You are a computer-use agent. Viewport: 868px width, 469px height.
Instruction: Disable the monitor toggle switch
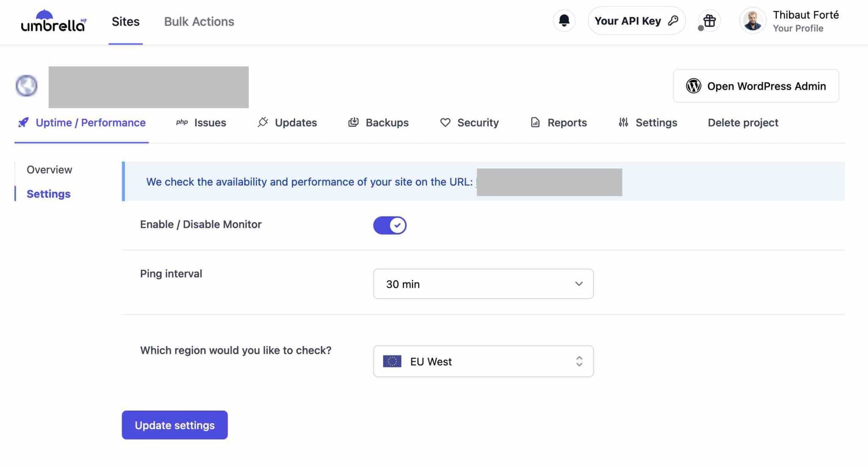click(389, 225)
